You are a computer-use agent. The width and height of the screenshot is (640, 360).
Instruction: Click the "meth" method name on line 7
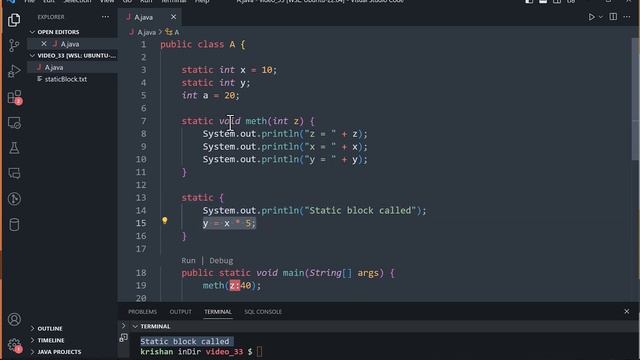256,121
